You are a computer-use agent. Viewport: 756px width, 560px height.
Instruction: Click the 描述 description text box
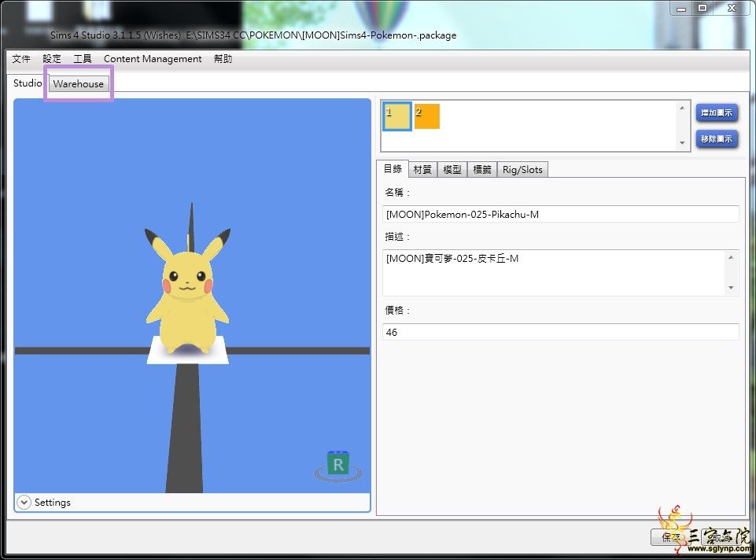point(560,273)
